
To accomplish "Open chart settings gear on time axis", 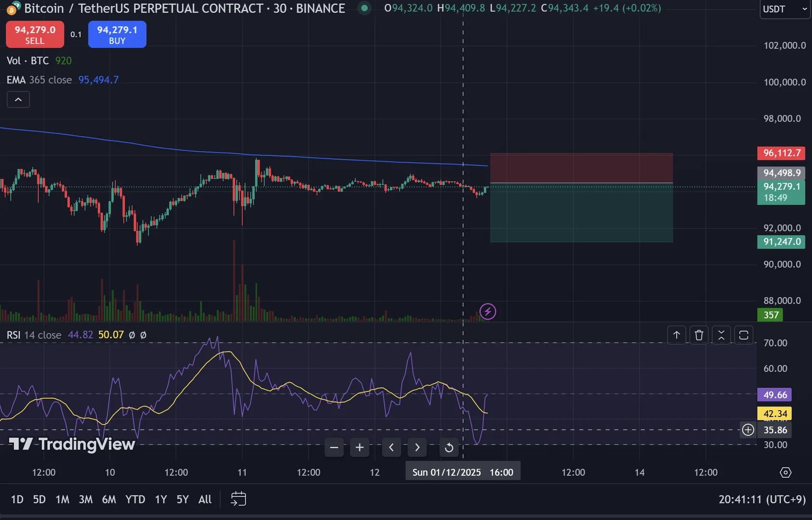I will (x=786, y=472).
